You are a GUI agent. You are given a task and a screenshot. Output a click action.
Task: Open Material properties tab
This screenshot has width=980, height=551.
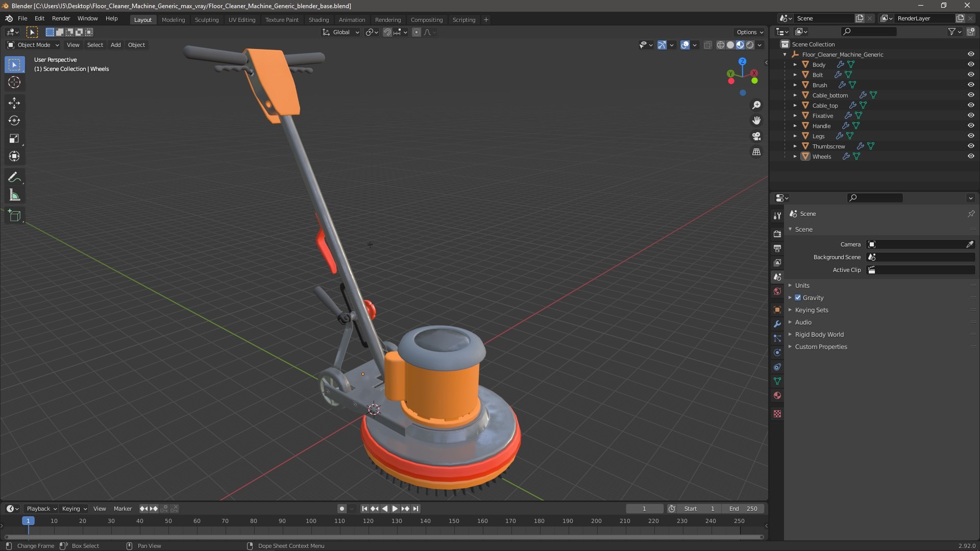(777, 395)
